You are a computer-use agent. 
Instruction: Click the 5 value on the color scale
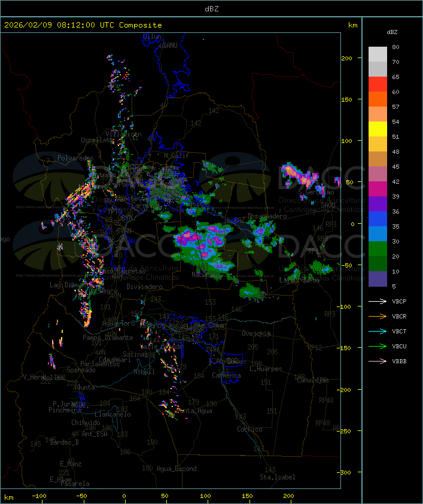point(394,286)
